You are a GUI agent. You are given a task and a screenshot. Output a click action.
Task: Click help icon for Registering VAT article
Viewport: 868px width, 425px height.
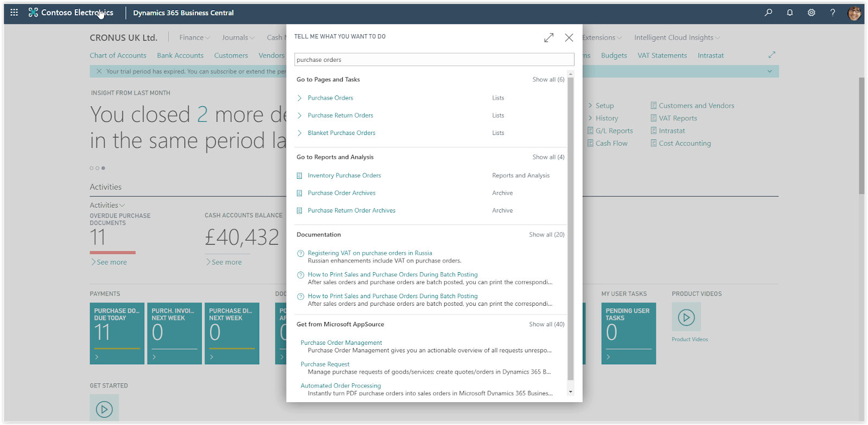click(x=301, y=254)
